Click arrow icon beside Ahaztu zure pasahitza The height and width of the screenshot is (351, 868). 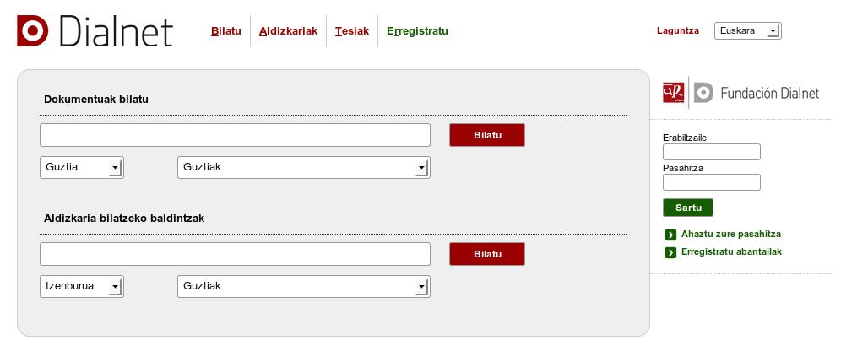click(x=671, y=235)
